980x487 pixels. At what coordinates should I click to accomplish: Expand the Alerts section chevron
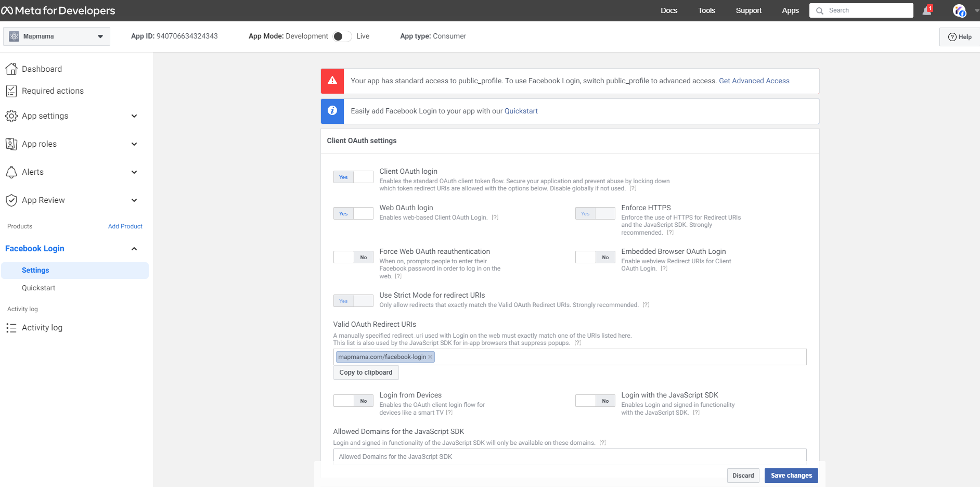[x=134, y=172]
